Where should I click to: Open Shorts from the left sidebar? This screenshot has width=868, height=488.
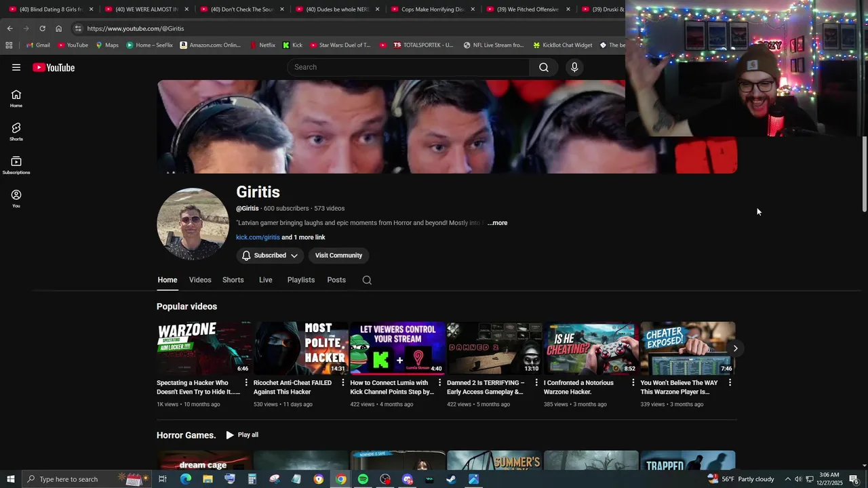point(16,132)
